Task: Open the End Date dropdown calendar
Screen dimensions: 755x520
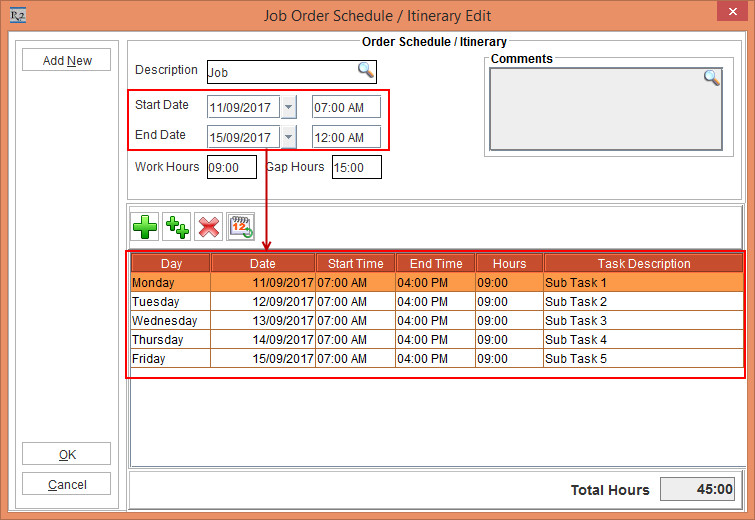Action: click(288, 137)
